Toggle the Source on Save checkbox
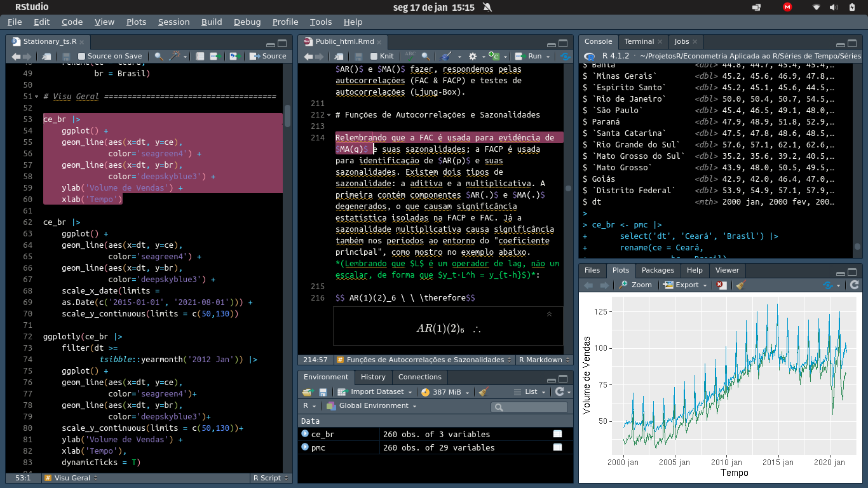This screenshot has height=488, width=868. (x=81, y=56)
